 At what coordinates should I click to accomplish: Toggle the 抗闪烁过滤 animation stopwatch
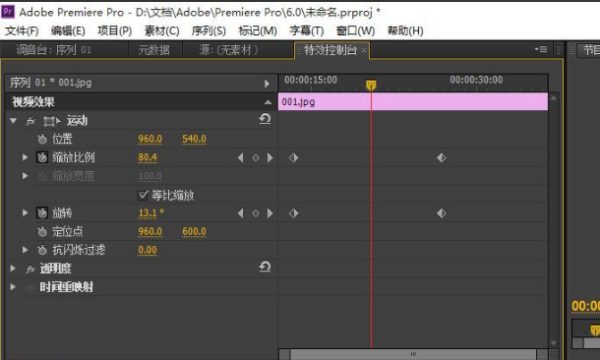[42, 250]
